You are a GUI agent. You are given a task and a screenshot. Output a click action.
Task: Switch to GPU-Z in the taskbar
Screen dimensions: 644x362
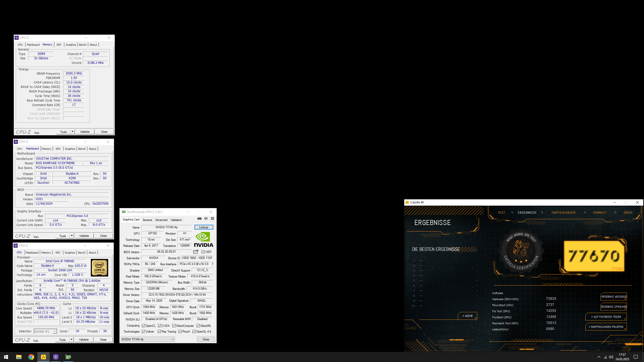[68, 357]
